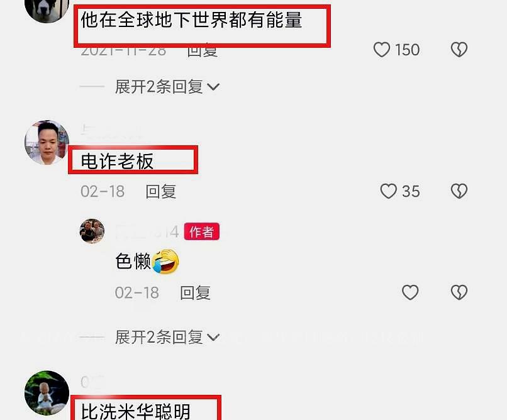The width and height of the screenshot is (507, 420).
Task: Expand 2 replies under the 电诈老板 thread
Action: pyautogui.click(x=167, y=337)
